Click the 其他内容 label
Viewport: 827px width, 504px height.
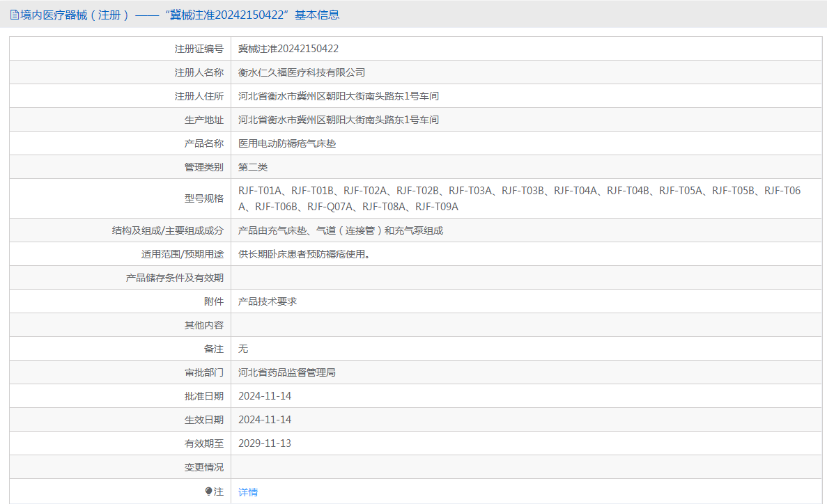(204, 325)
